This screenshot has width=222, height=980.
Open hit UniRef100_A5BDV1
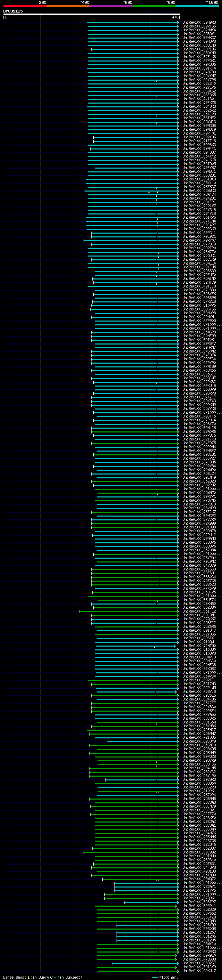pyautogui.click(x=199, y=34)
